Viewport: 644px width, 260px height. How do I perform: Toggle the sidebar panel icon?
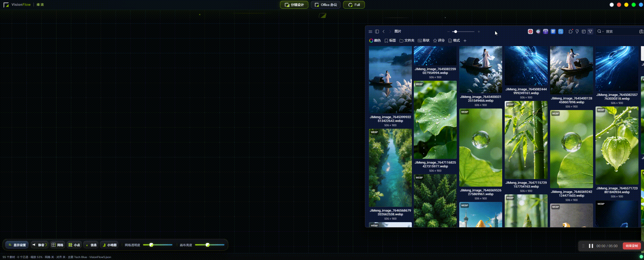(x=377, y=32)
